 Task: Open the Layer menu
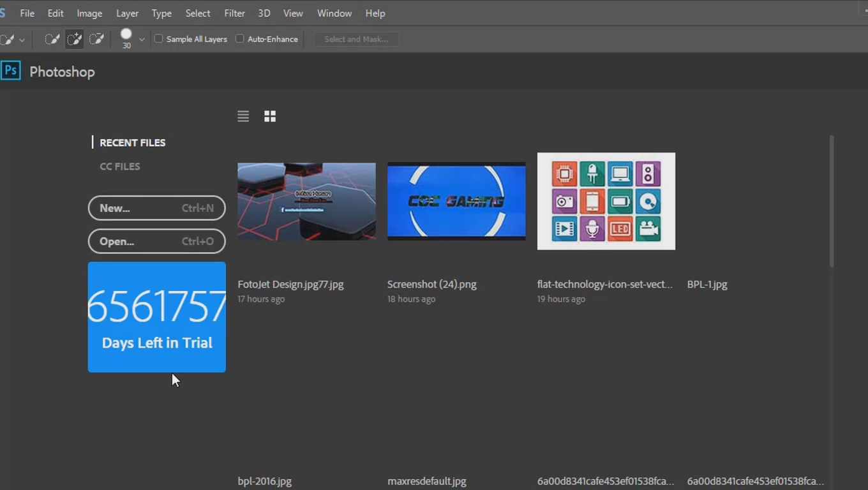point(127,13)
